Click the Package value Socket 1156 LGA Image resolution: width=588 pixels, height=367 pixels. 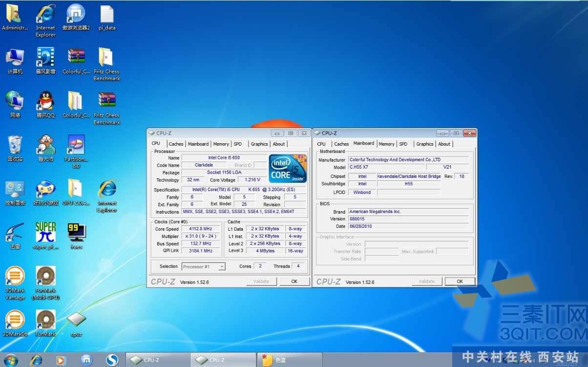[x=224, y=173]
